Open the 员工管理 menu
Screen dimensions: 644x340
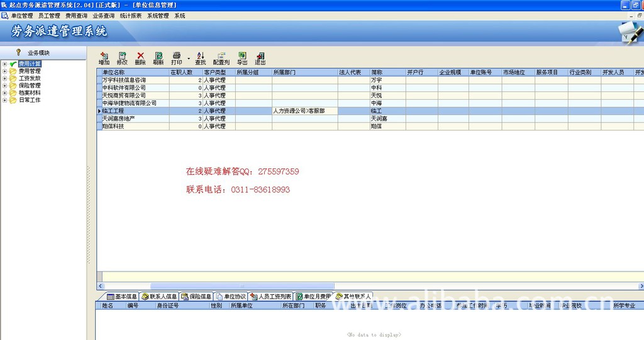49,16
